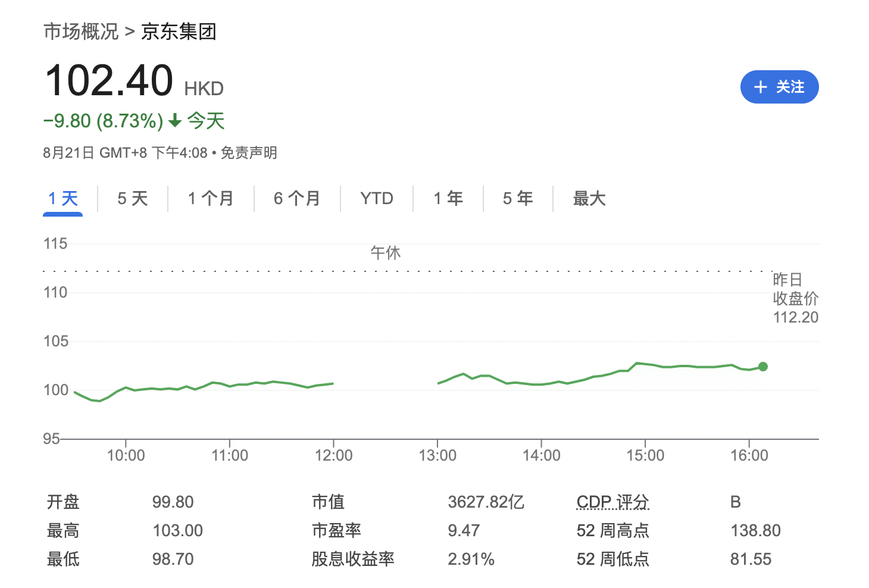Click the 股息收益率 value 2.91%
The height and width of the screenshot is (588, 869).
coord(471,559)
